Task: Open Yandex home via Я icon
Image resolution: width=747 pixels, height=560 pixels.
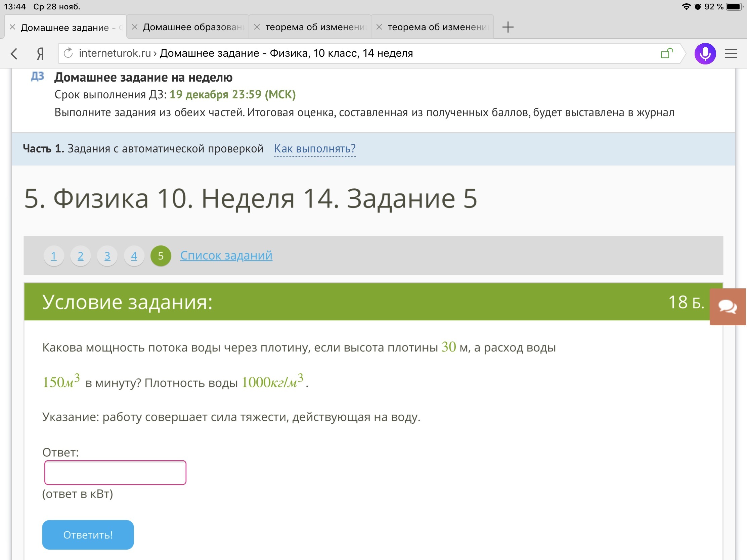Action: point(40,53)
